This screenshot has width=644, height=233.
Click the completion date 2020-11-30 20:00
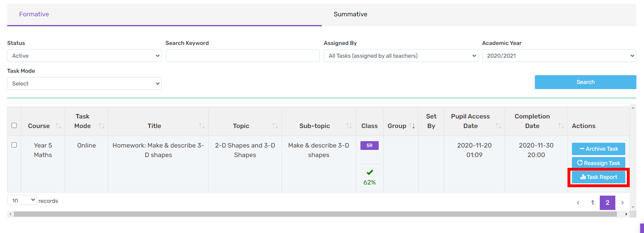click(x=536, y=150)
